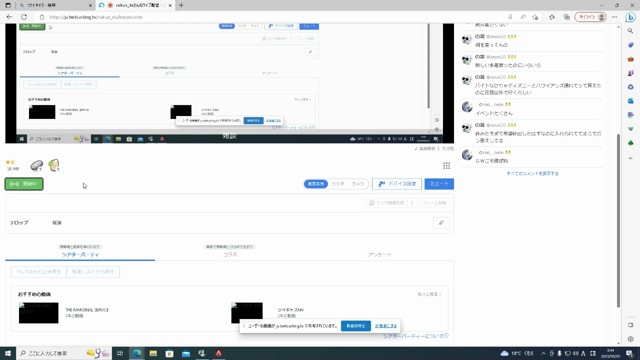Click the hide sharing notification link
Image resolution: width=640 pixels, height=360 pixels.
click(386, 326)
